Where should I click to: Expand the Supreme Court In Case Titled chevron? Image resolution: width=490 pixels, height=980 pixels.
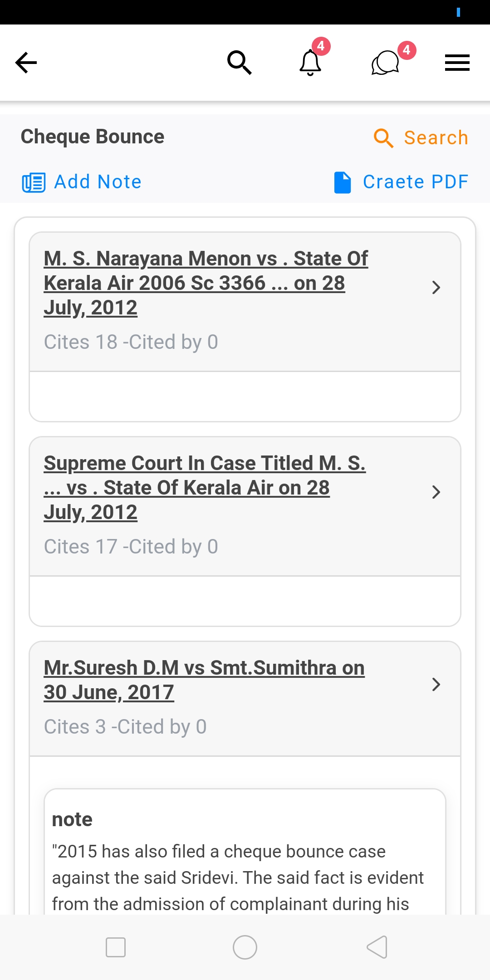pos(436,492)
